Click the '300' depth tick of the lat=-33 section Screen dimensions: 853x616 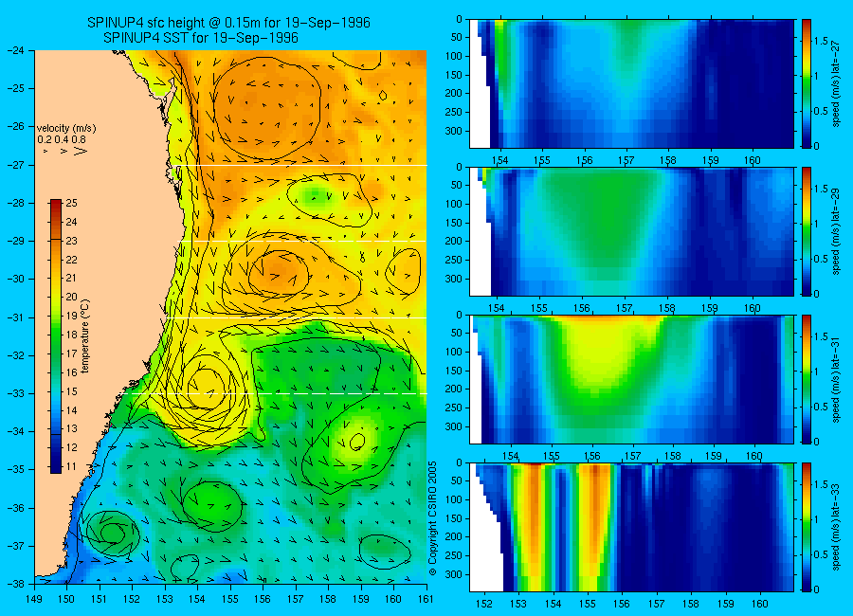pos(454,574)
